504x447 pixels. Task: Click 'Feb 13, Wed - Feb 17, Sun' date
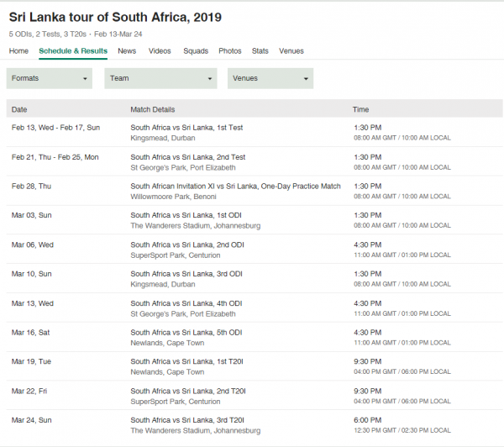[55, 128]
